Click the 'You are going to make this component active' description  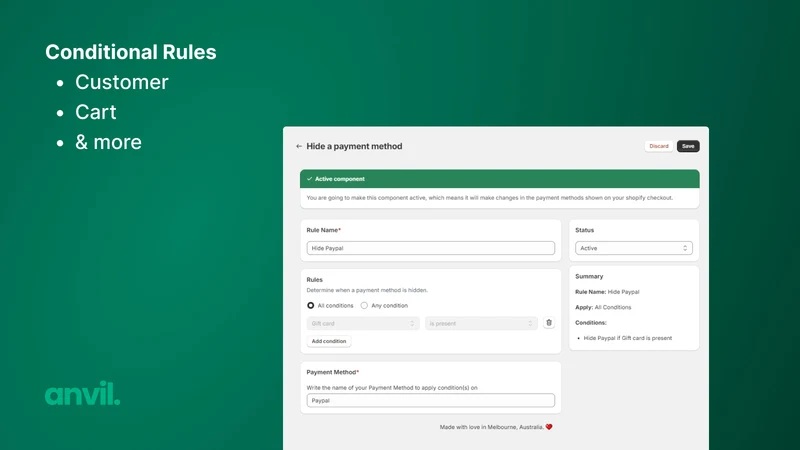coord(489,198)
